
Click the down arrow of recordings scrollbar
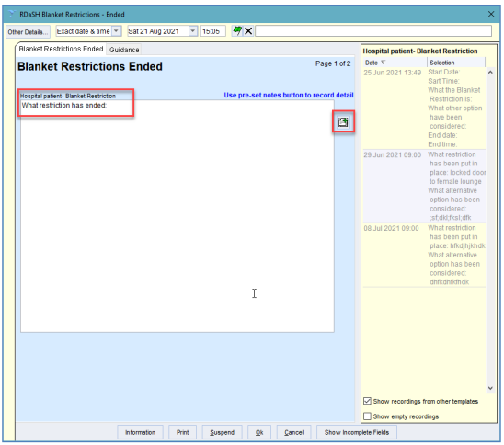coord(490,388)
